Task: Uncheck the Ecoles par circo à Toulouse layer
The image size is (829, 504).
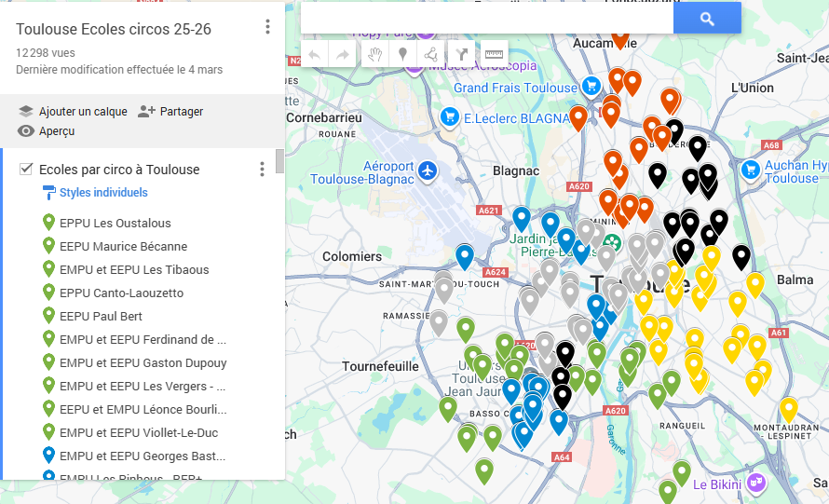Action: (x=26, y=170)
